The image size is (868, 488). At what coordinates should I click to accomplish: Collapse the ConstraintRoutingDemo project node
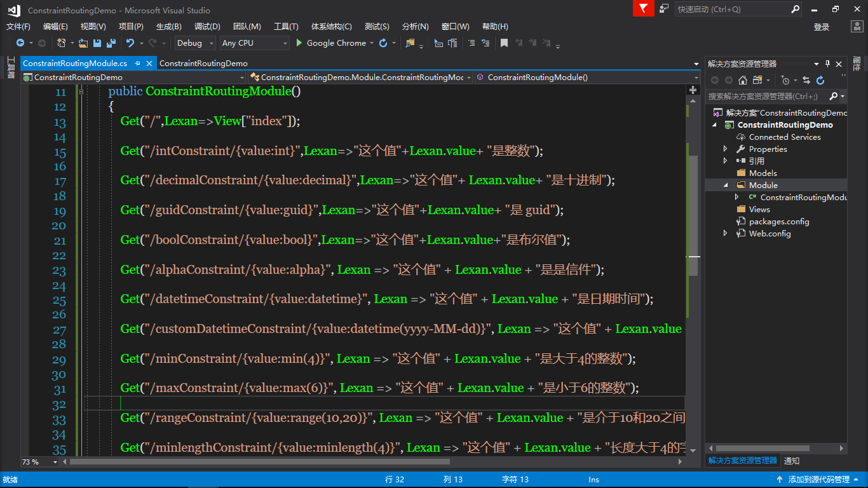click(714, 125)
